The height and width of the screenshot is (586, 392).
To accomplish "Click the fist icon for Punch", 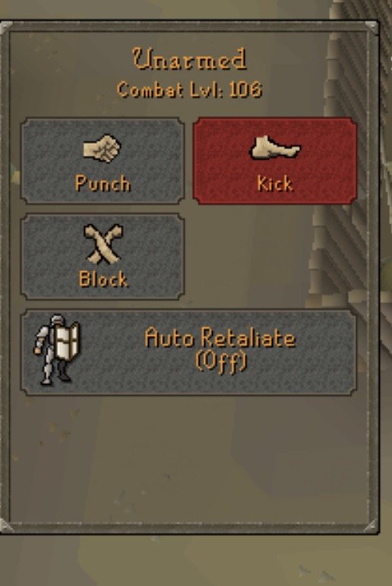I will [x=102, y=148].
